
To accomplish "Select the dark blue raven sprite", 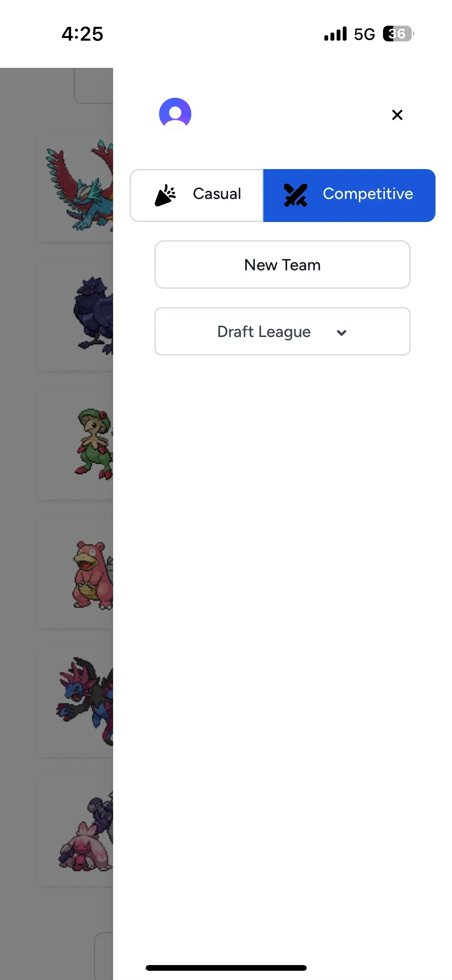I will coord(93,315).
